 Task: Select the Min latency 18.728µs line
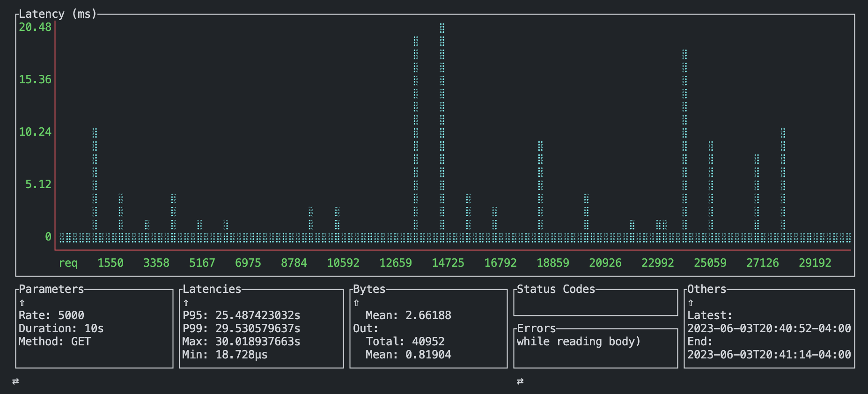[x=225, y=355]
